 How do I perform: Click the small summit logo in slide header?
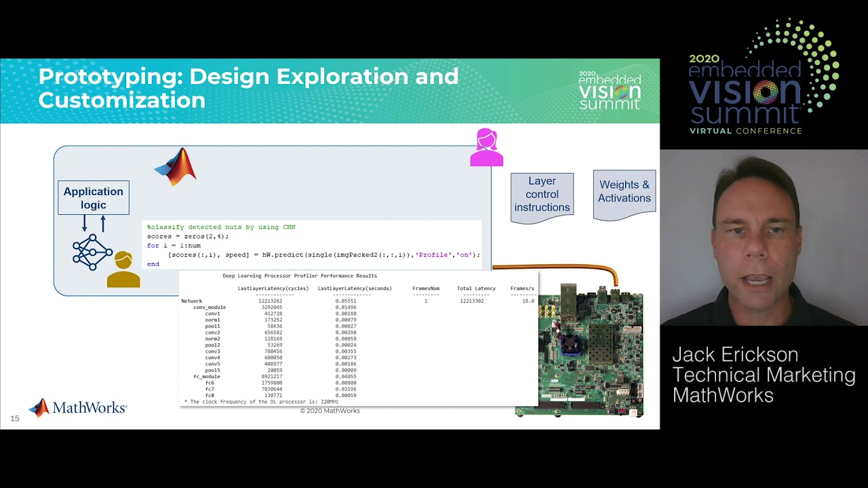pyautogui.click(x=609, y=91)
